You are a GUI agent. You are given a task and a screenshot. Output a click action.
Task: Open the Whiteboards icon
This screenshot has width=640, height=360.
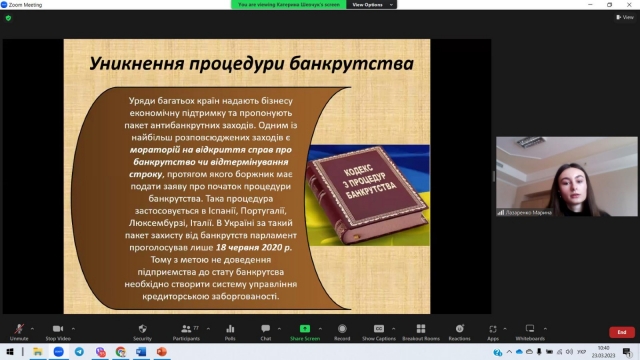(x=530, y=329)
